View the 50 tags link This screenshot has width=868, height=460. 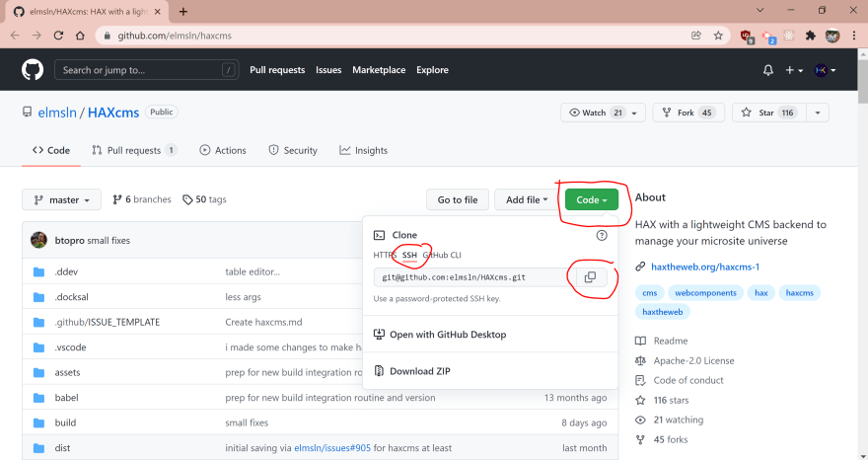tap(204, 199)
